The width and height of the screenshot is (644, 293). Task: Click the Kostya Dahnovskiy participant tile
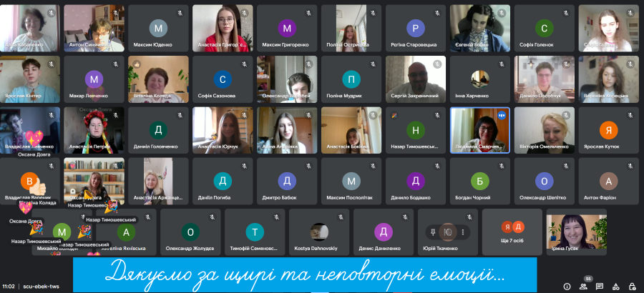[x=319, y=232]
